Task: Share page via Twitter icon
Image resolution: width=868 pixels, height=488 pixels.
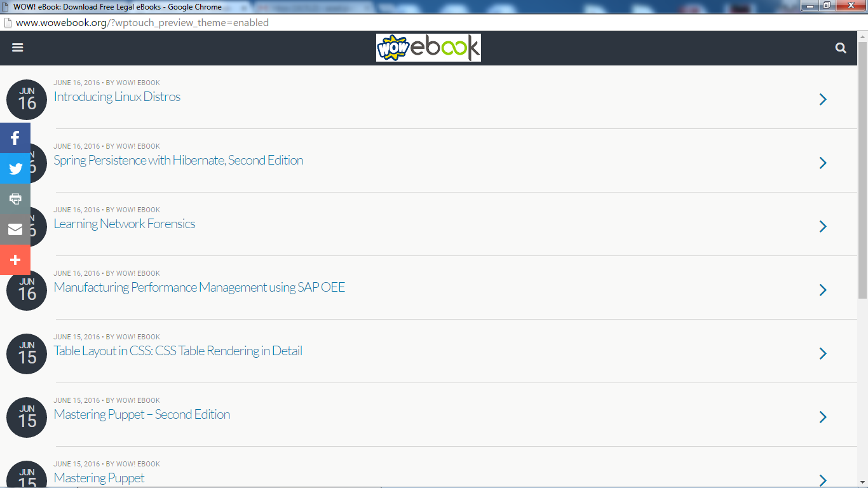Action: (x=15, y=168)
